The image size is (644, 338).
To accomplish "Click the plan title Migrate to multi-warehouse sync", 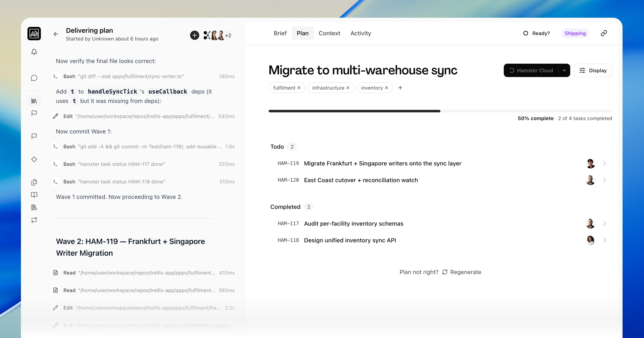I will (363, 70).
